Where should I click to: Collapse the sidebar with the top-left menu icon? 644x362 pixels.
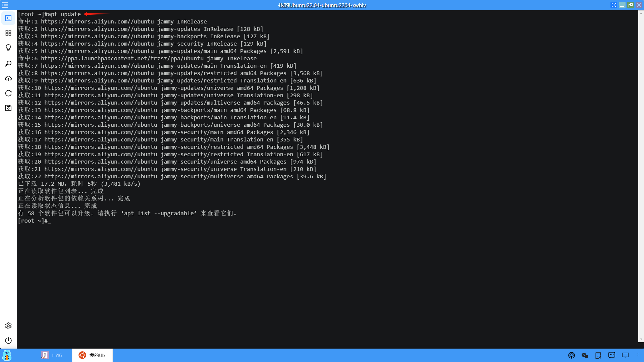pyautogui.click(x=5, y=5)
